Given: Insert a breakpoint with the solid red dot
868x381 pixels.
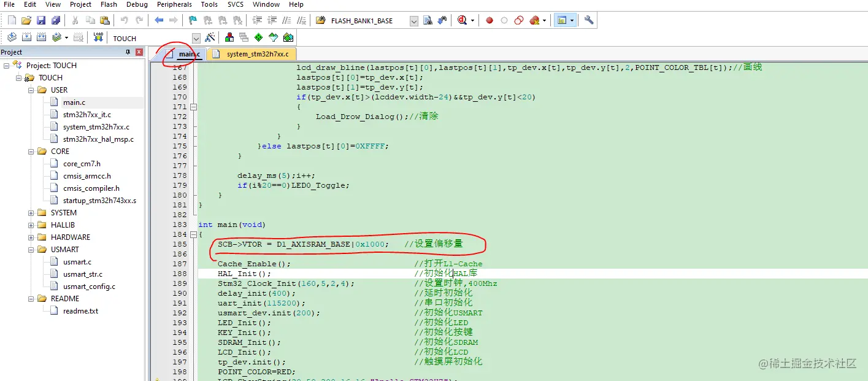Looking at the screenshot, I should (490, 20).
